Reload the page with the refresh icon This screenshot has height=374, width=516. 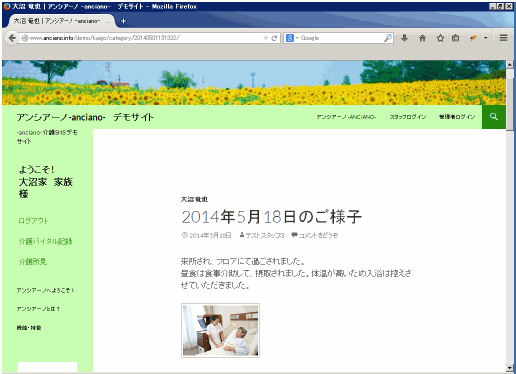[274, 38]
